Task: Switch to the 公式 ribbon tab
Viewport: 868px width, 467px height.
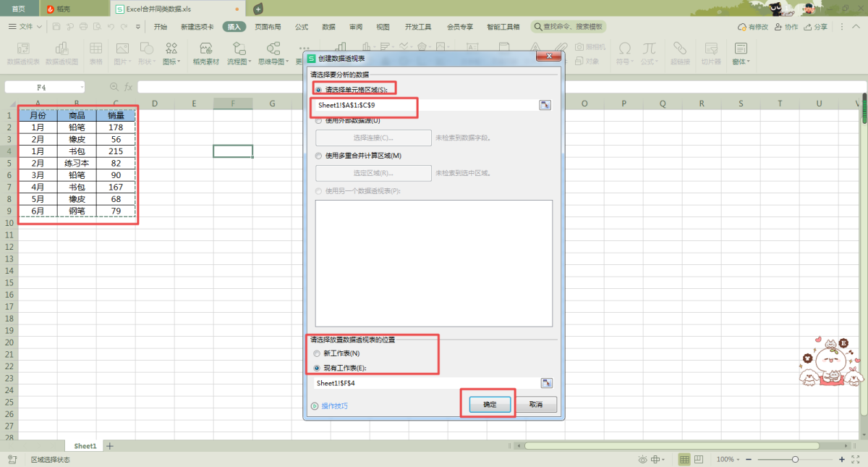Action: pyautogui.click(x=302, y=27)
